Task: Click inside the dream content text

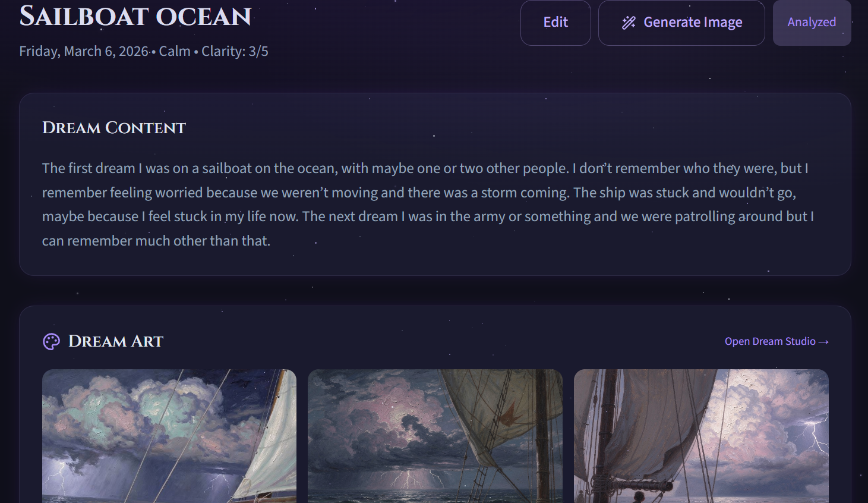Action: click(416, 204)
